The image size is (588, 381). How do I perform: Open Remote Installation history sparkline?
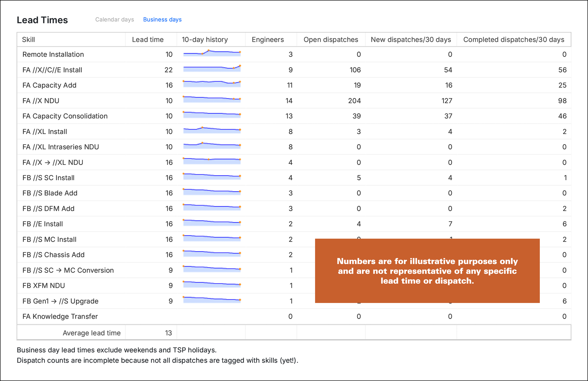coord(212,53)
